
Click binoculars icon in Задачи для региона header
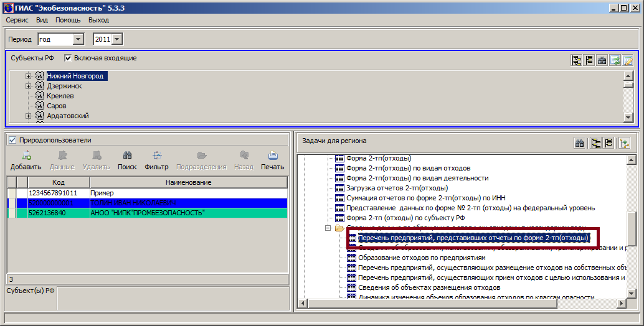(x=579, y=144)
